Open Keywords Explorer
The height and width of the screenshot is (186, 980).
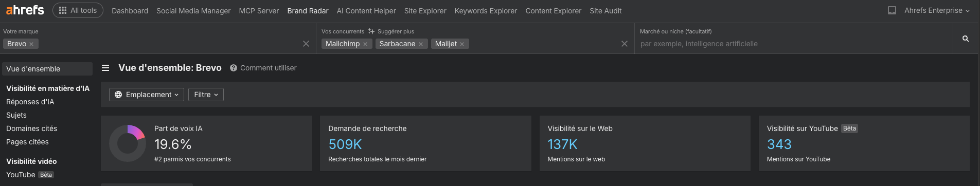pyautogui.click(x=486, y=11)
